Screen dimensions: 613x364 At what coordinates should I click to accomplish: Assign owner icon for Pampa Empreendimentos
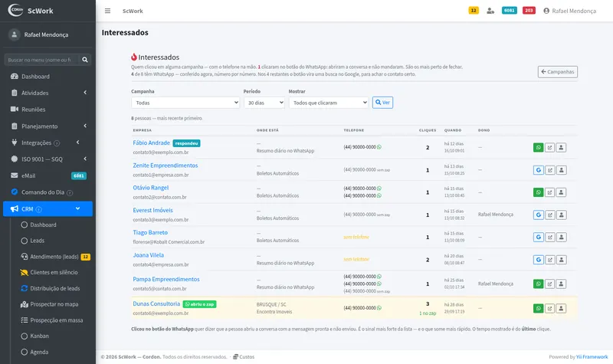[x=561, y=284]
